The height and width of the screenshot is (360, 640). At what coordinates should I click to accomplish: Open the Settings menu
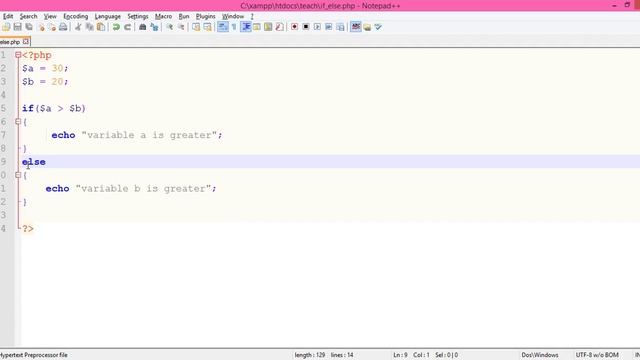coord(138,16)
